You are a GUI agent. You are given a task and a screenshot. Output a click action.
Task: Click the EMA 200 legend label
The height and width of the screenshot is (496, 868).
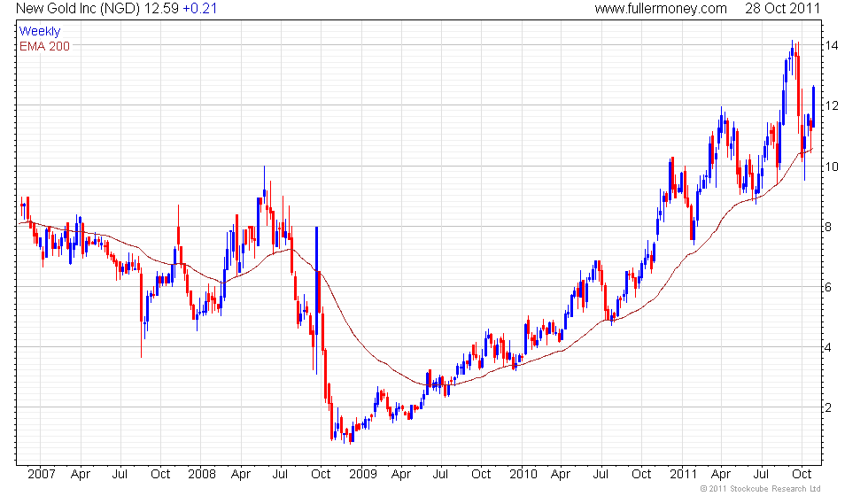click(x=45, y=46)
